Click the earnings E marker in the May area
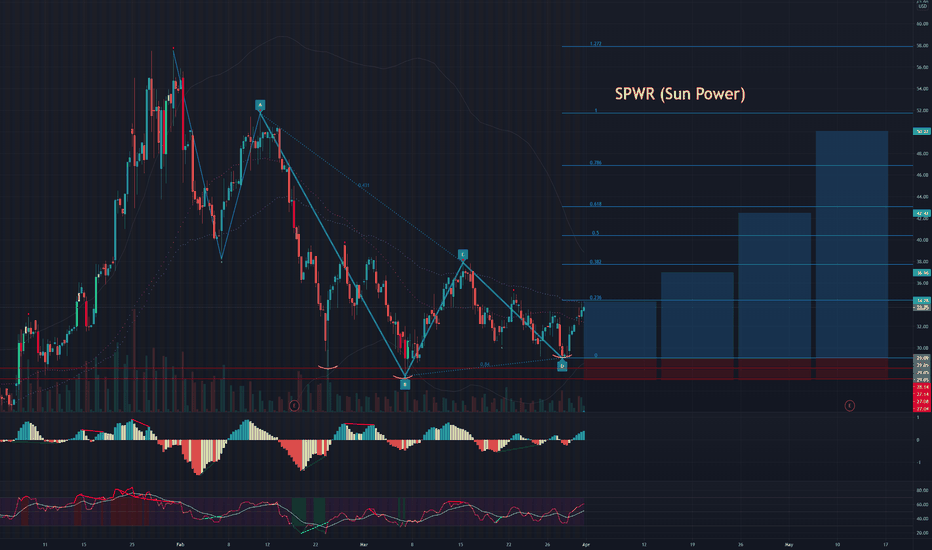The height and width of the screenshot is (550, 932). point(849,406)
